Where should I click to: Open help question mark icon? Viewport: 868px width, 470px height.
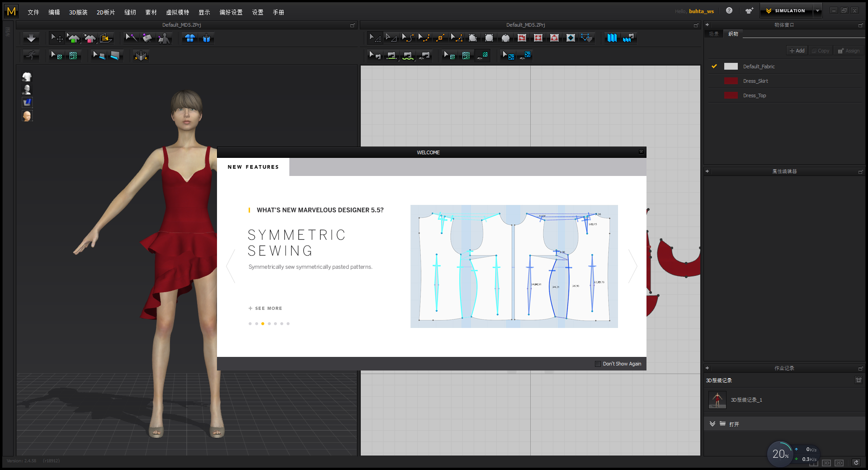[x=729, y=11]
